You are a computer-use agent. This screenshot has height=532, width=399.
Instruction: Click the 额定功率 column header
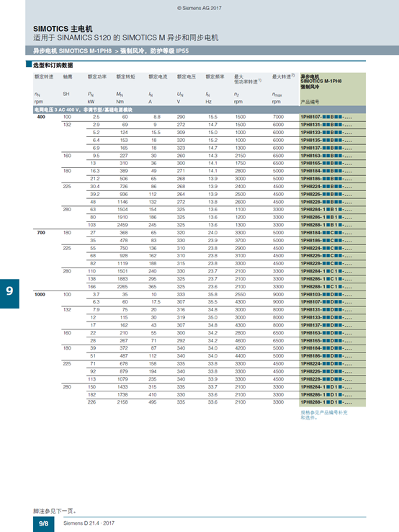point(97,76)
